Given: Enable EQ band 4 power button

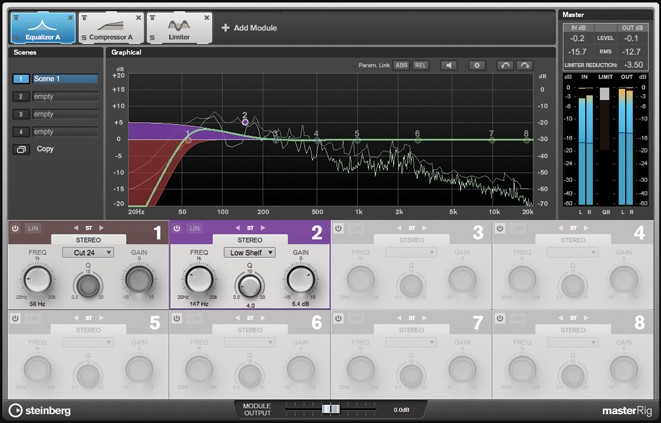Looking at the screenshot, I should click(x=500, y=228).
